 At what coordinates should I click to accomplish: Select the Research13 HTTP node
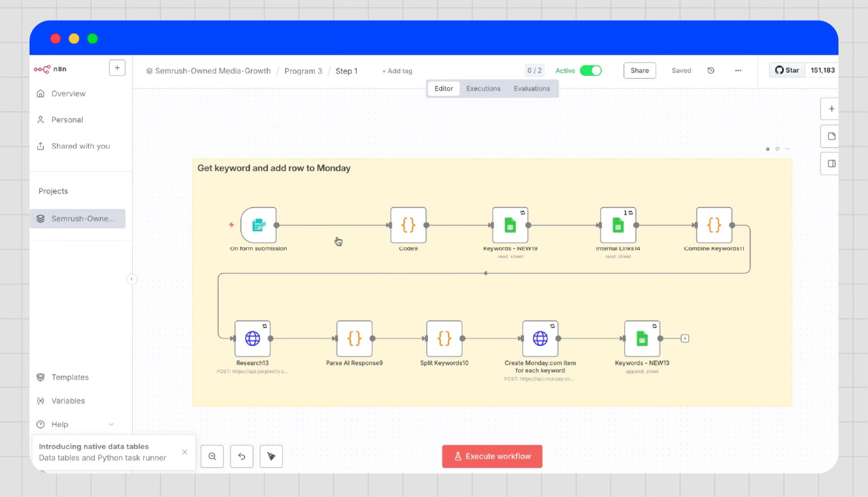point(253,338)
